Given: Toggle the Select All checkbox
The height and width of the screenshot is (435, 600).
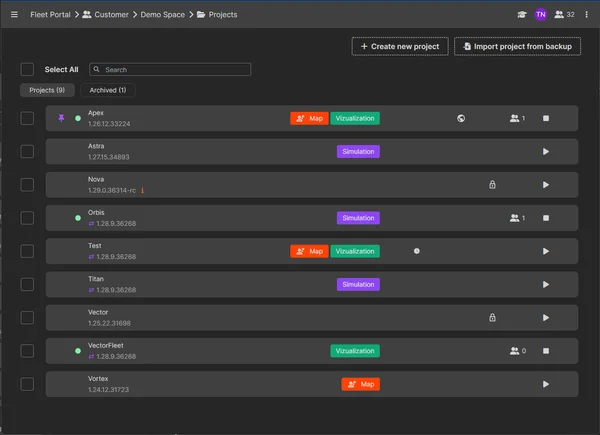Looking at the screenshot, I should click(27, 70).
